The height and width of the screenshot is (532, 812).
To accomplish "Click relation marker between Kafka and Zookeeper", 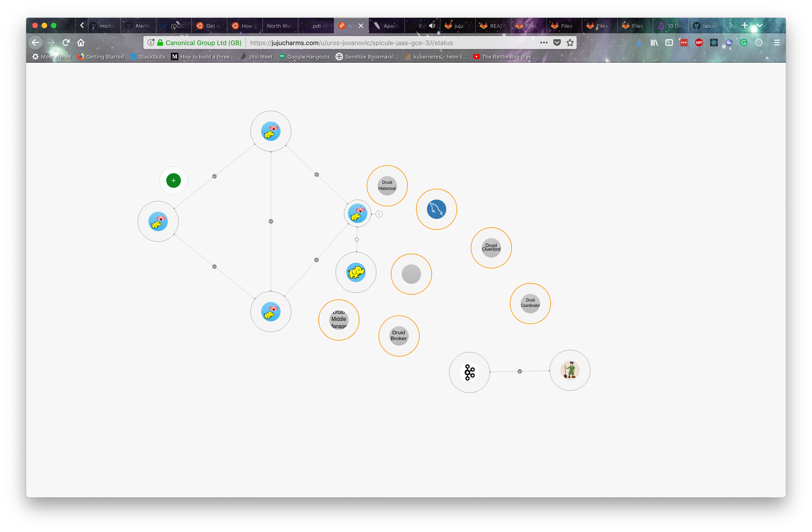I will click(520, 371).
